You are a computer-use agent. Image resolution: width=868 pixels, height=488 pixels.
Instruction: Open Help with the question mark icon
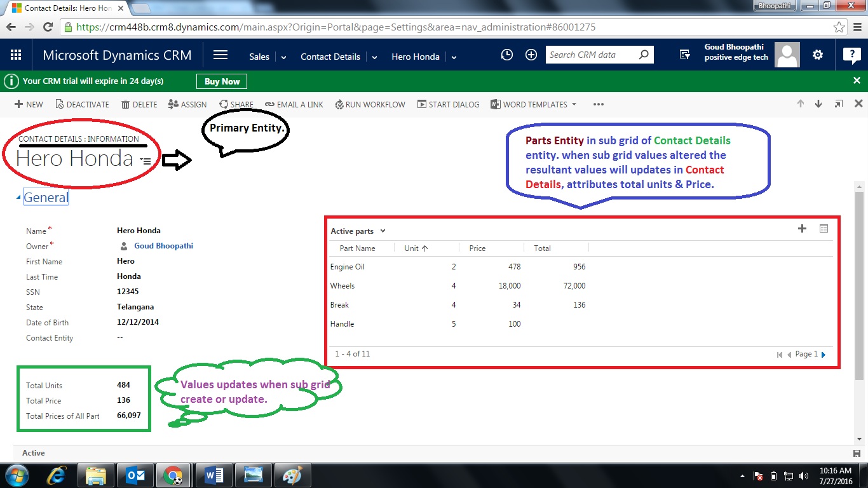point(851,55)
